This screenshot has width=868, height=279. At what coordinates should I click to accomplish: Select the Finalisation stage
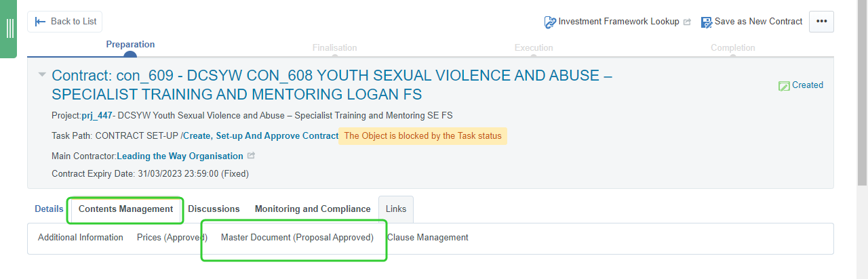click(334, 48)
